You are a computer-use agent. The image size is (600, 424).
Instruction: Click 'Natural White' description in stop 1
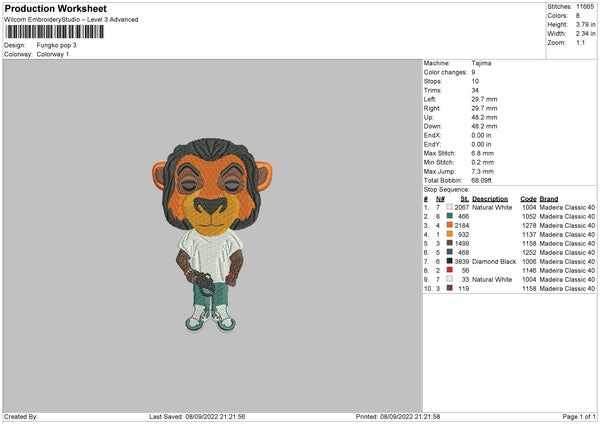pyautogui.click(x=492, y=207)
